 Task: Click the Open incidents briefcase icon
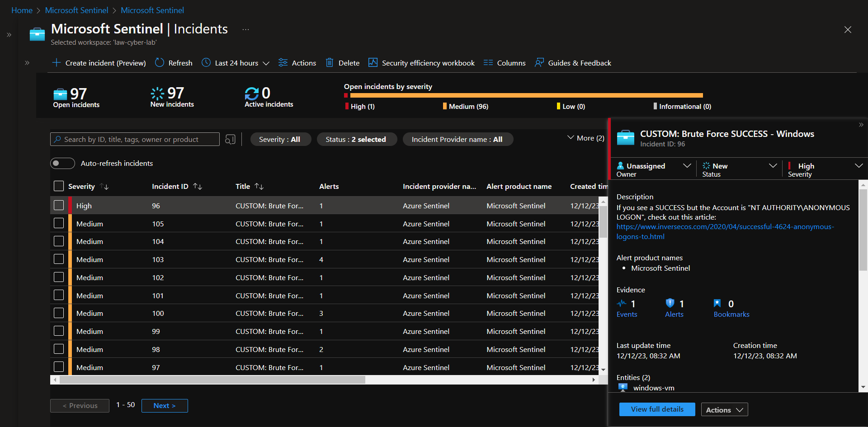(60, 94)
